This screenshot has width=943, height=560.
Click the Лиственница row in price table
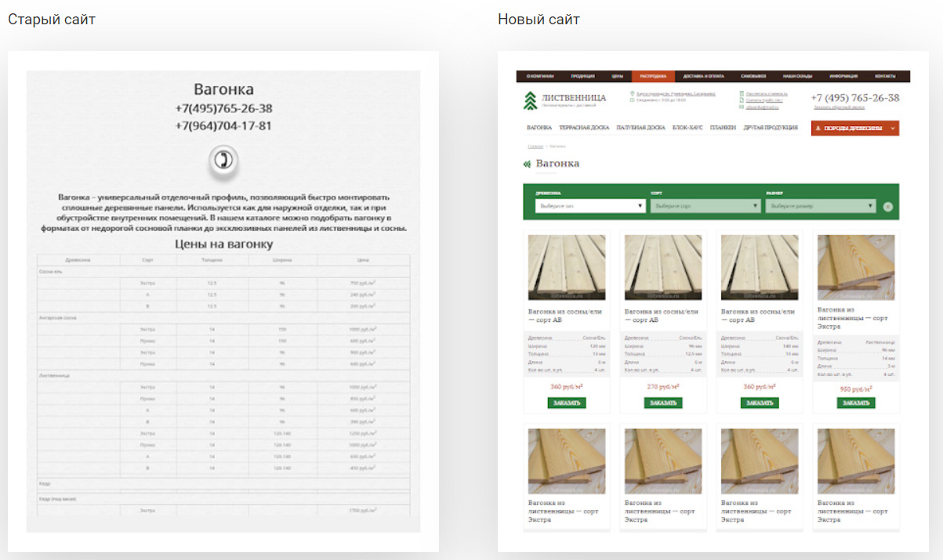click(223, 375)
